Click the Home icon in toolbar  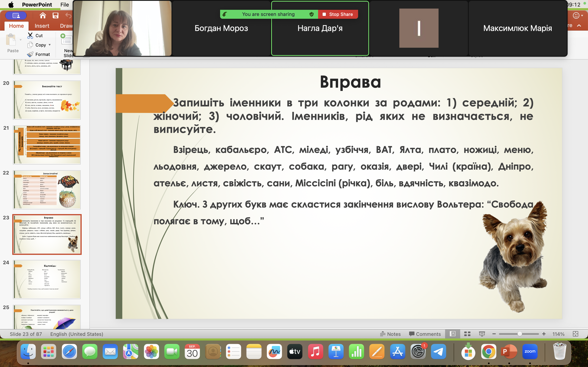pos(43,15)
